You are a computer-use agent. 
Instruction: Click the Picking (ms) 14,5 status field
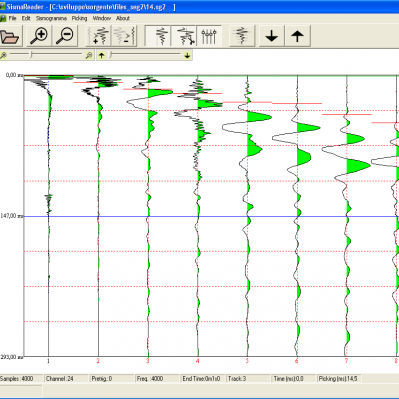[339, 379]
